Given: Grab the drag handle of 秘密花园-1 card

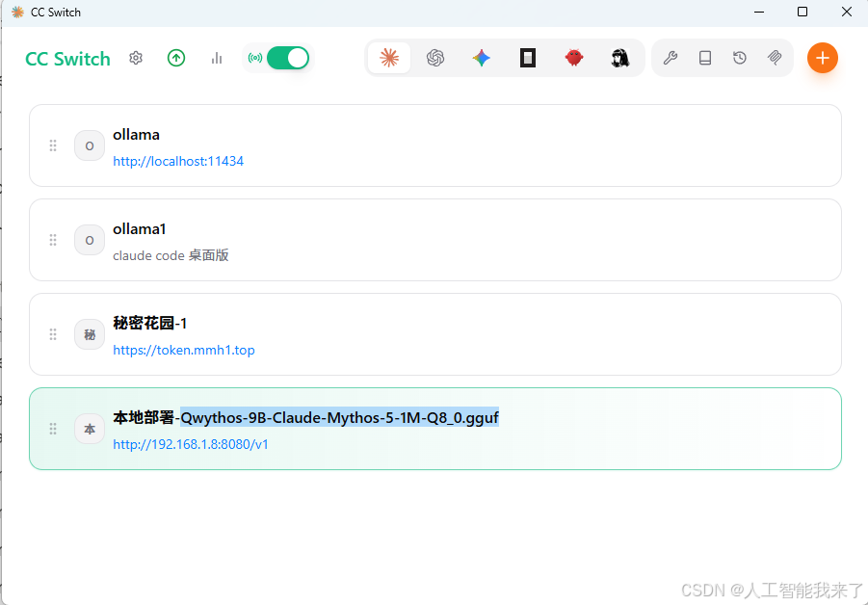Looking at the screenshot, I should 53,334.
